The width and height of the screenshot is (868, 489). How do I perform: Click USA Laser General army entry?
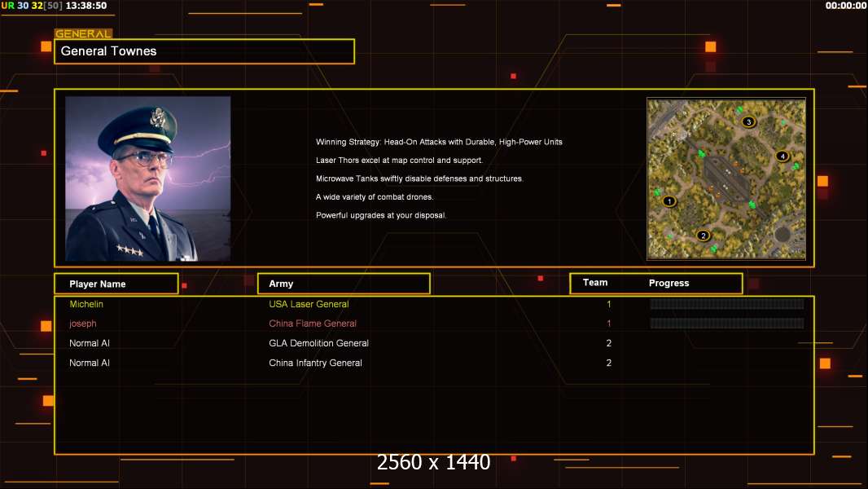point(309,304)
